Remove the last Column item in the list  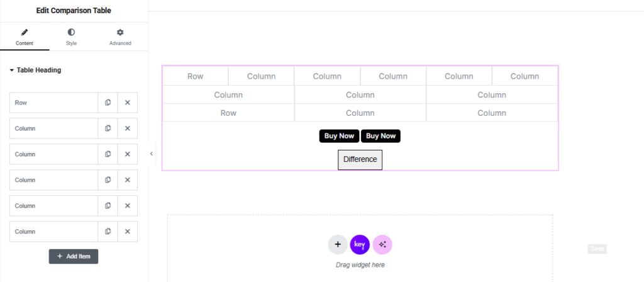point(127,232)
